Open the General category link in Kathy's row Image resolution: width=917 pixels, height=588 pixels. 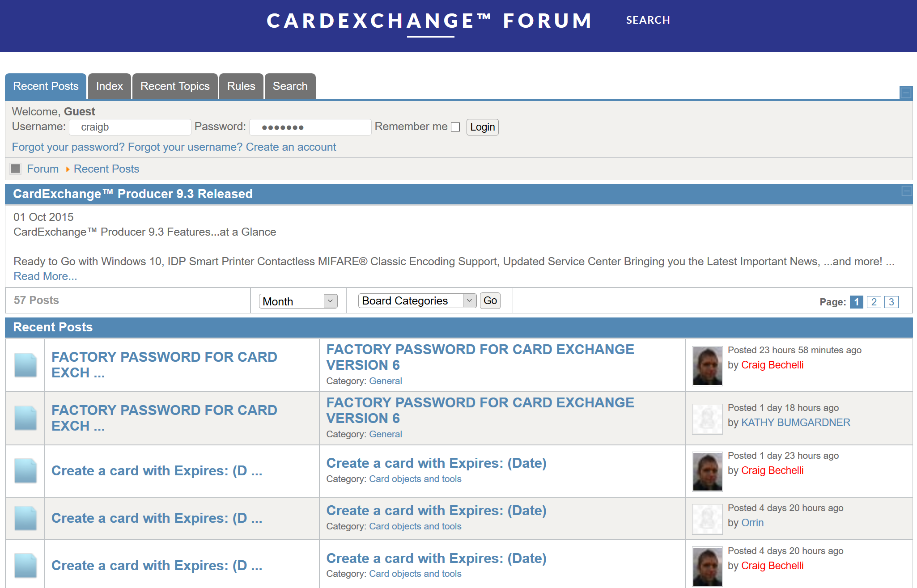pos(385,434)
